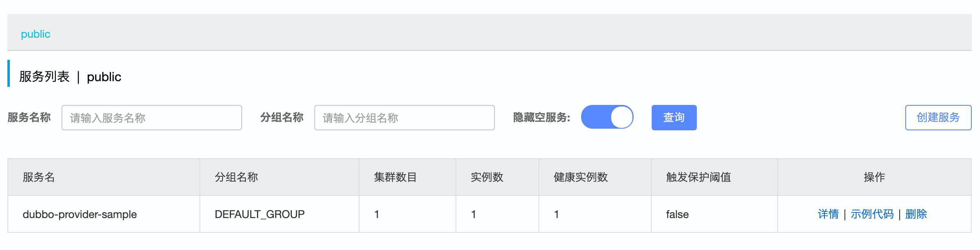Screen dimensions: 980x250
Task: Select the 实例数 column header
Action: pyautogui.click(x=487, y=177)
